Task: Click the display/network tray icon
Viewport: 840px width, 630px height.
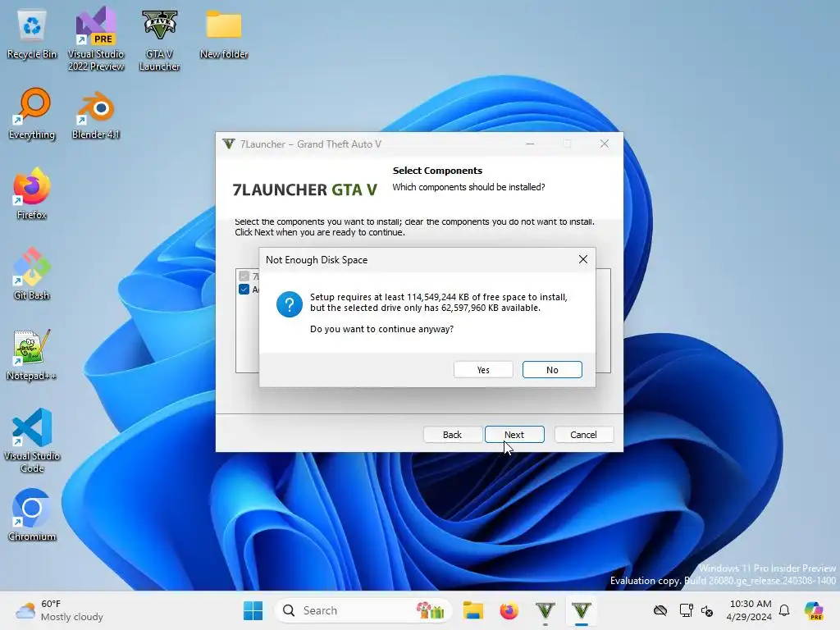Action: click(x=686, y=610)
